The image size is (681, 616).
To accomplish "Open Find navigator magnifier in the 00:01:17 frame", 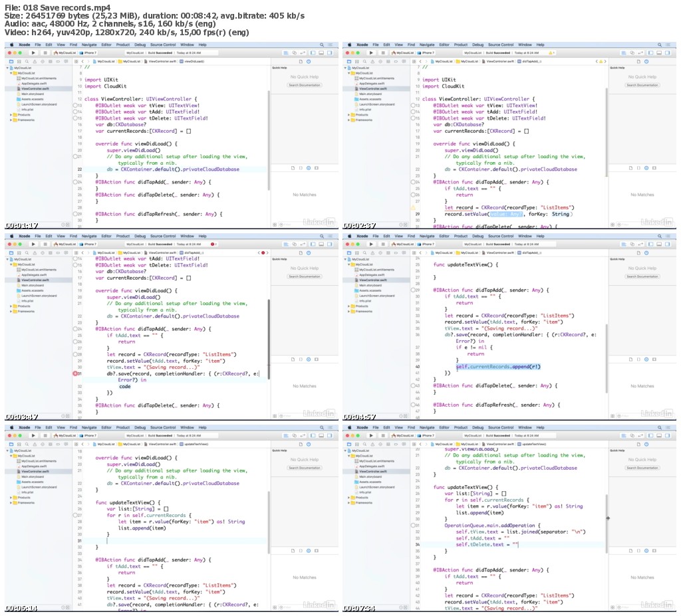I will pos(27,62).
